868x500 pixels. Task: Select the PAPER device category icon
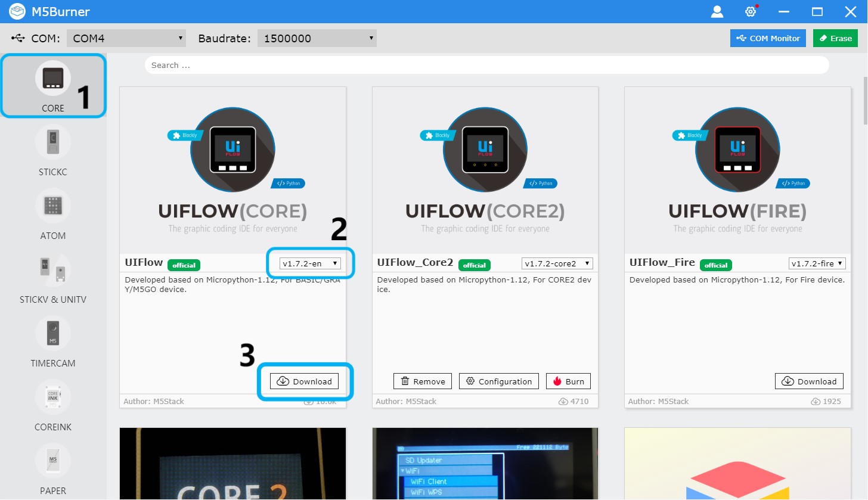pos(53,461)
